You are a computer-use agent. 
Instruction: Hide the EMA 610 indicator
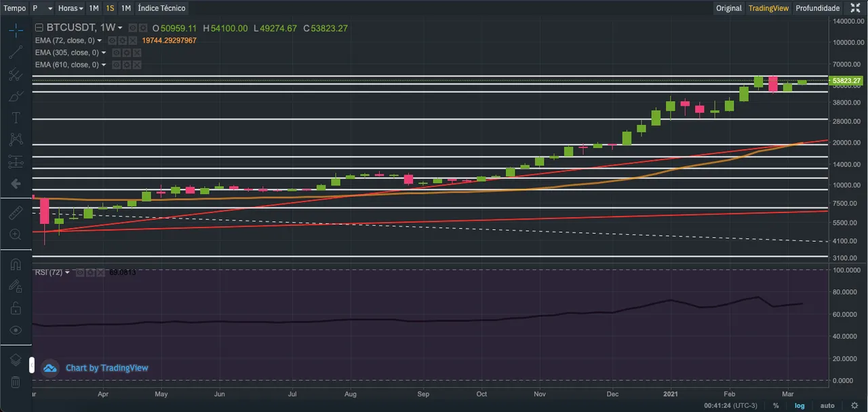click(117, 64)
